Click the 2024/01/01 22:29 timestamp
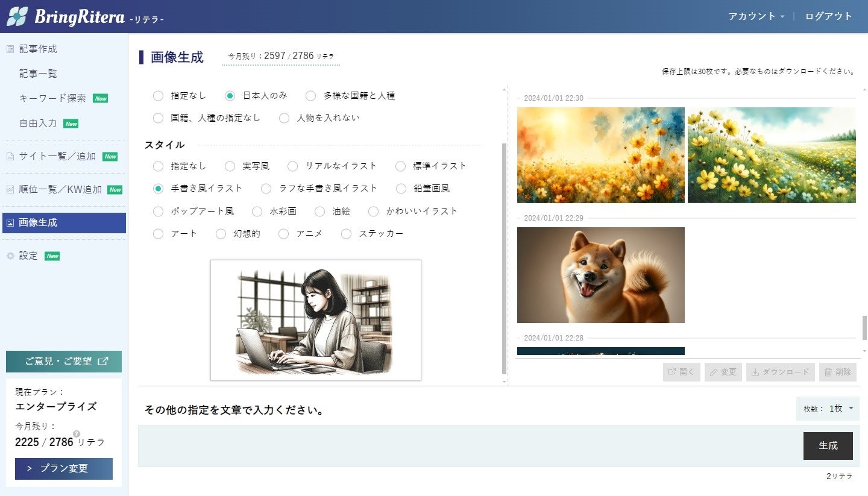 pyautogui.click(x=553, y=218)
